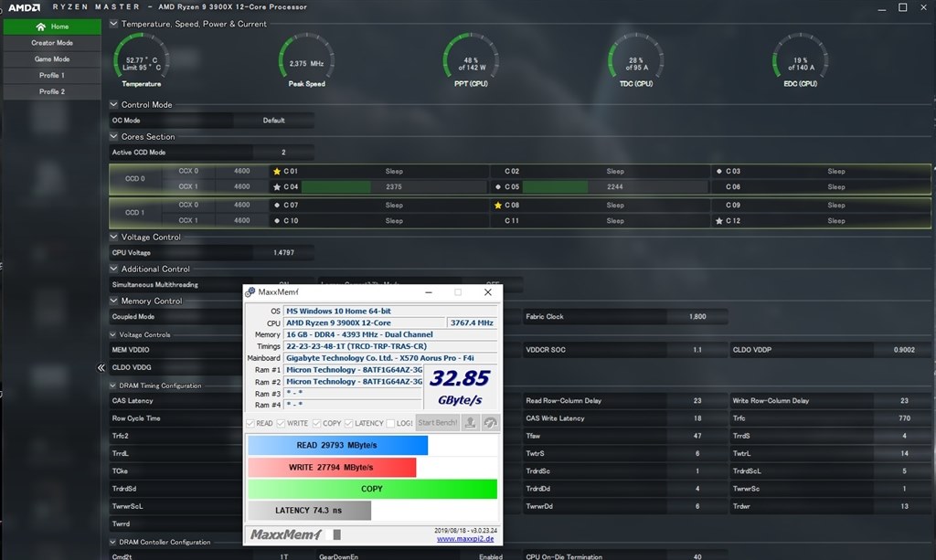Uncheck the READ checkbox in MaxxMem

pyautogui.click(x=250, y=424)
